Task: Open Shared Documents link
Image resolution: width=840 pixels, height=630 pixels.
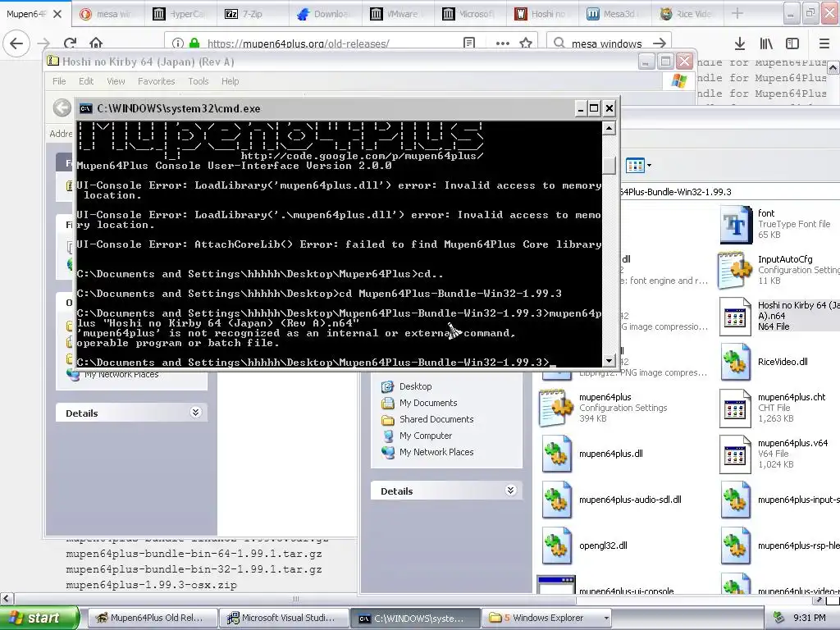Action: (x=436, y=419)
